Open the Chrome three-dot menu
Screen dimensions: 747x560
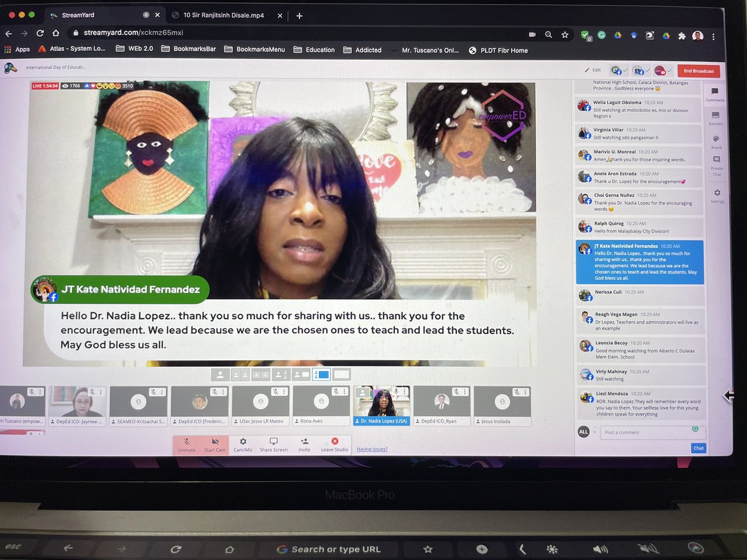tap(714, 37)
